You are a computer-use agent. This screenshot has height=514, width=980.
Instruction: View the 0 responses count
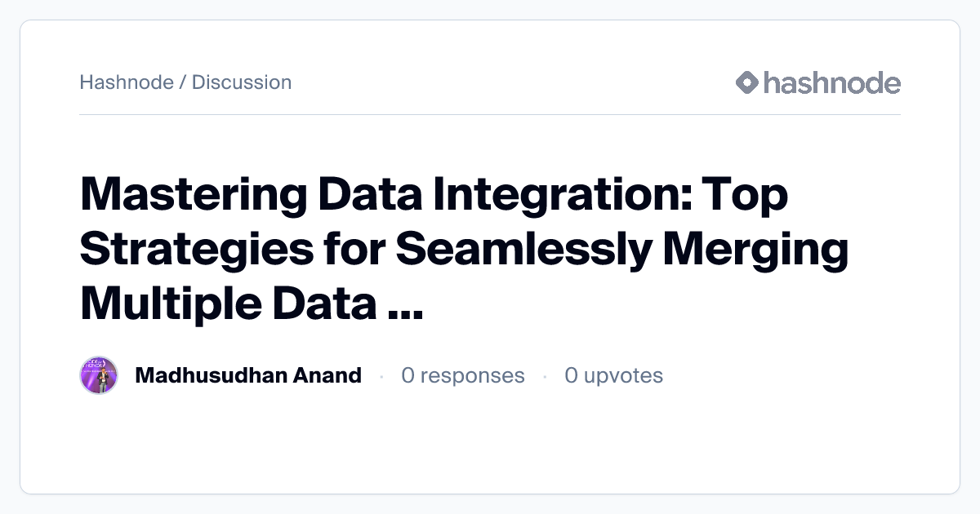(463, 375)
